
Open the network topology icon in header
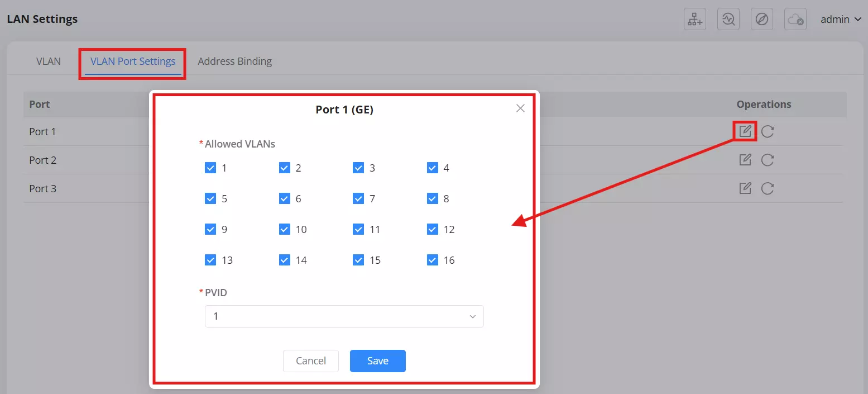695,20
